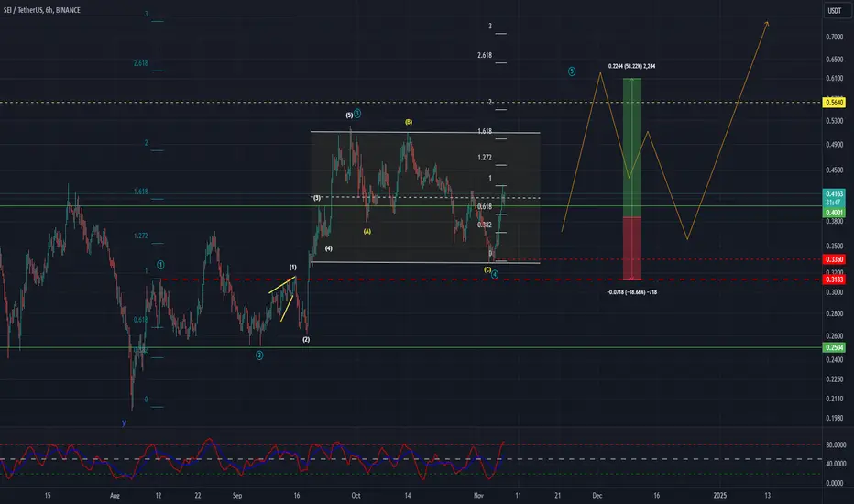Open the USDT currency selector
854x504 pixels.
[x=834, y=10]
